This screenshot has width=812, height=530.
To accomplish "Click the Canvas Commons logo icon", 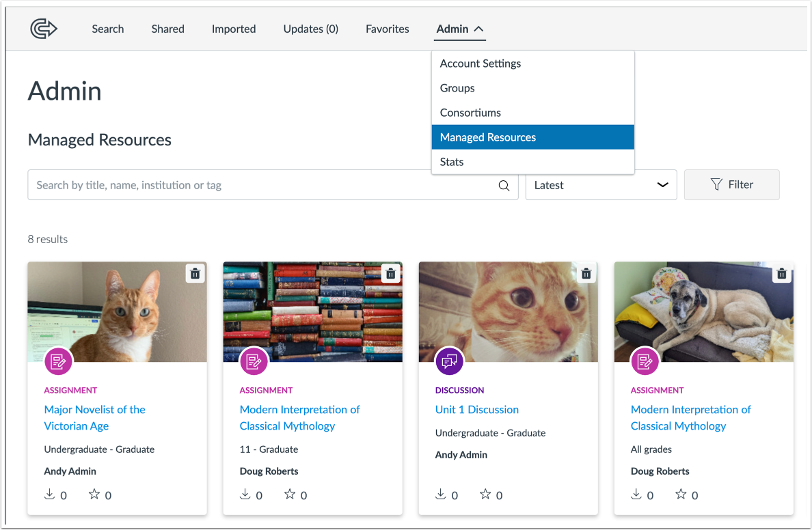I will pyautogui.click(x=43, y=29).
